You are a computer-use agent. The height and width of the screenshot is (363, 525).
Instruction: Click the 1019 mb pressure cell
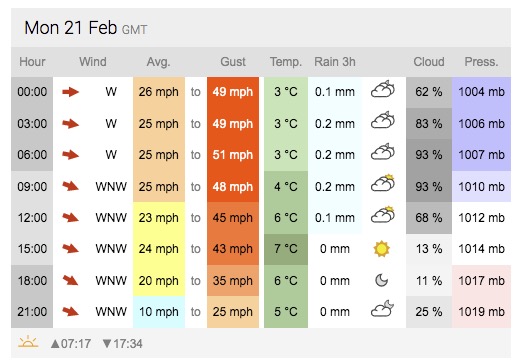coord(481,312)
